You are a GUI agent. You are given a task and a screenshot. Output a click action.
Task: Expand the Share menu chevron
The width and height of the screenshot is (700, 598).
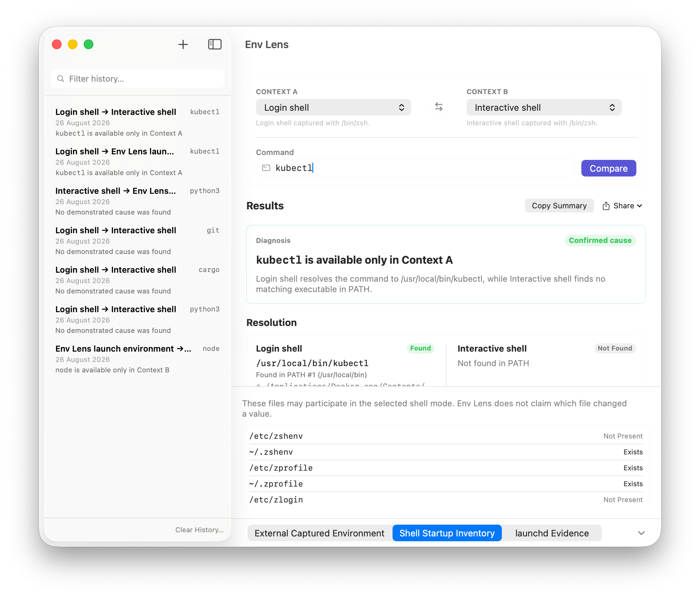[x=639, y=206]
